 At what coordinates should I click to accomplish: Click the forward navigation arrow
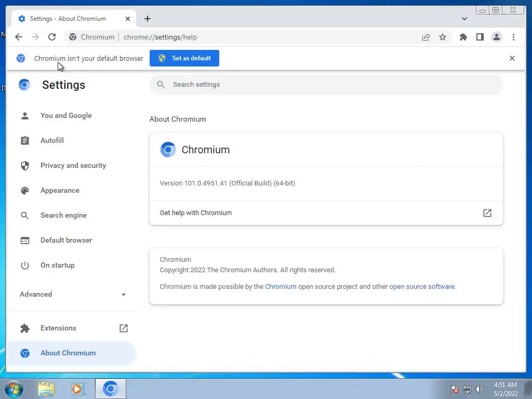click(35, 37)
